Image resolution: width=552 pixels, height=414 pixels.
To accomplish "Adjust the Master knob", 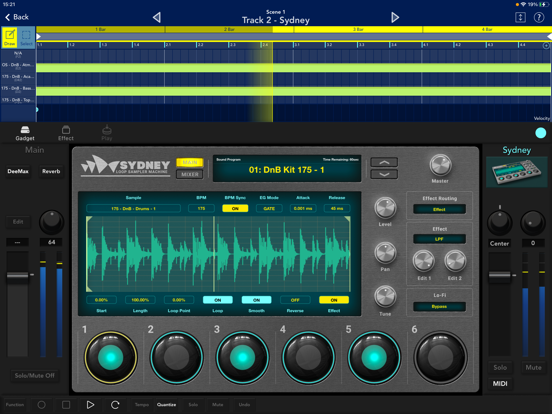I will [x=440, y=165].
